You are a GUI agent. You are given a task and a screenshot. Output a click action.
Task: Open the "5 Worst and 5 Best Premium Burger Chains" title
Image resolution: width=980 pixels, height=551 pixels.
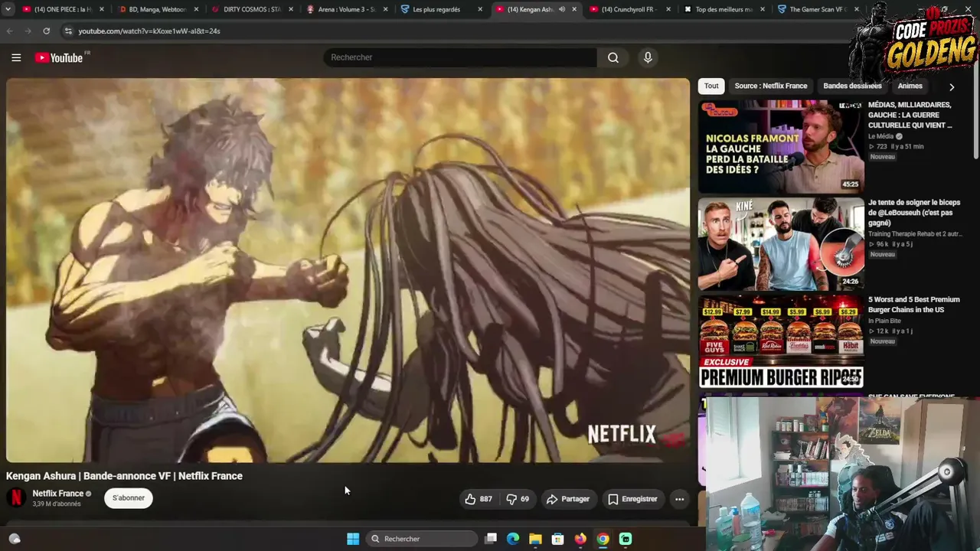(x=914, y=305)
